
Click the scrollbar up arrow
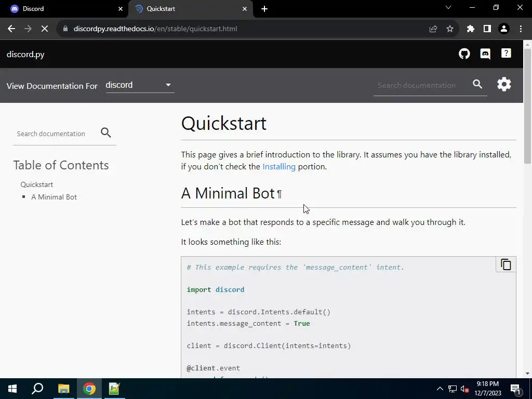point(528,44)
